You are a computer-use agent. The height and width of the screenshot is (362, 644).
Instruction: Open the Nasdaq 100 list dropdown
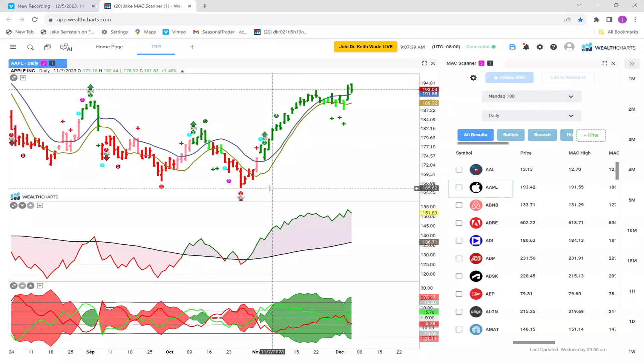531,97
